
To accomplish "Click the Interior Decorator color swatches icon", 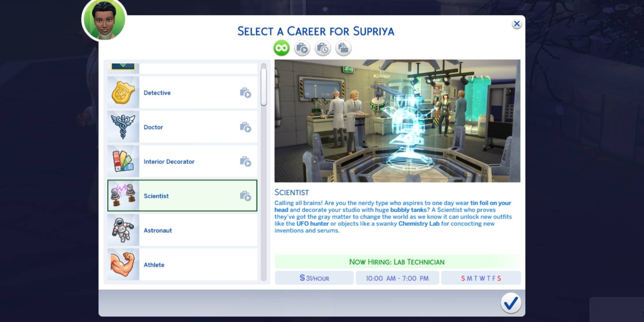I will pyautogui.click(x=123, y=161).
